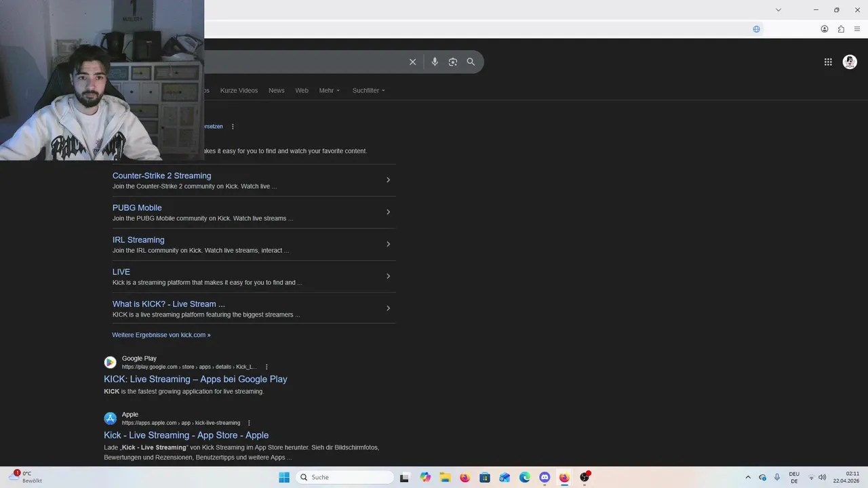Switch to the Kurze Videos tab
The height and width of the screenshot is (488, 868).
coord(239,90)
